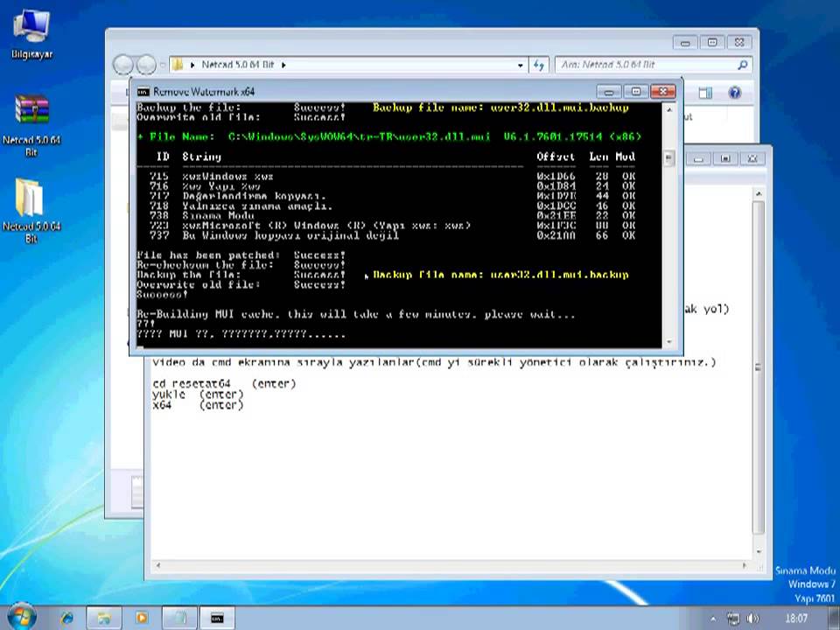The image size is (840, 630).
Task: Switch to Notepad taskbar button
Action: pos(178,619)
